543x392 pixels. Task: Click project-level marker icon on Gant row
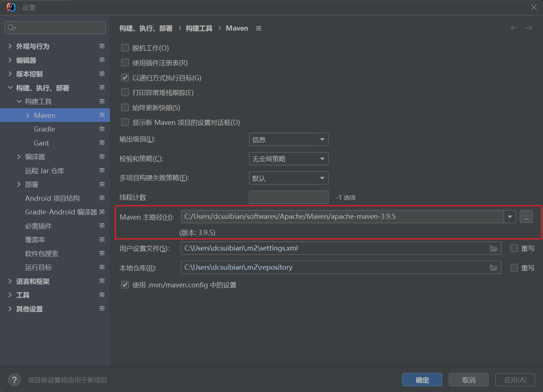tap(102, 143)
